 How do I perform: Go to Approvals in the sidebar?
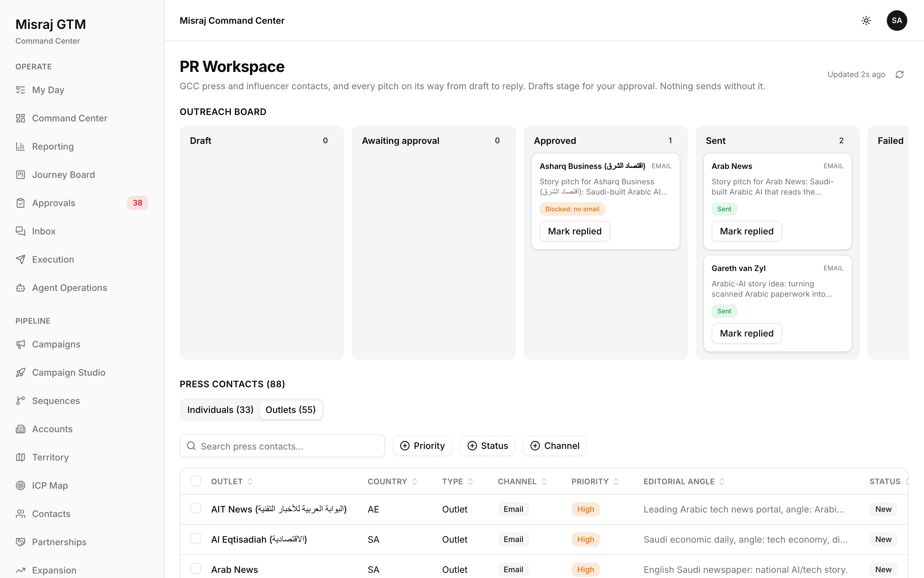coord(82,203)
